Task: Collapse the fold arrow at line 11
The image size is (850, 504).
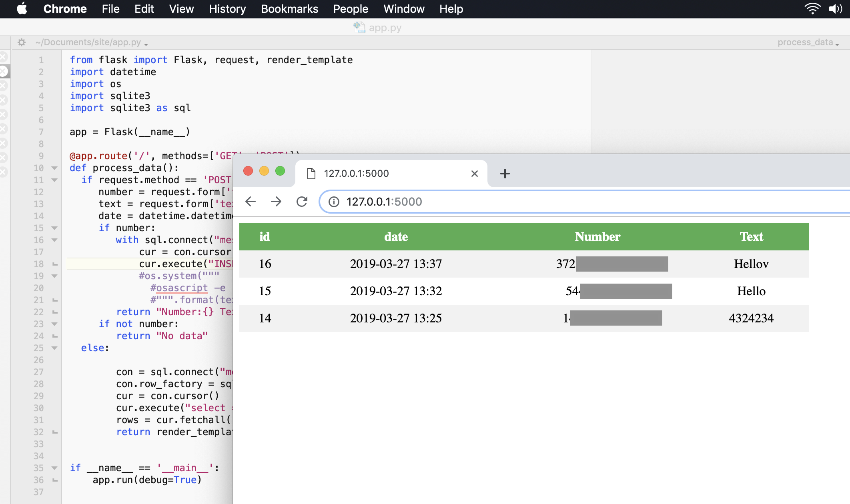Action: click(x=54, y=180)
